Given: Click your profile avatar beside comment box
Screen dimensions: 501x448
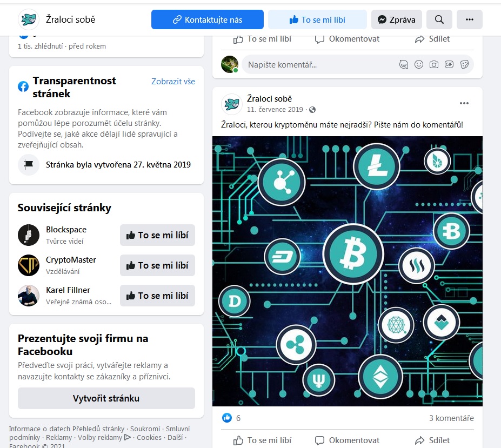Looking at the screenshot, I should click(x=230, y=64).
